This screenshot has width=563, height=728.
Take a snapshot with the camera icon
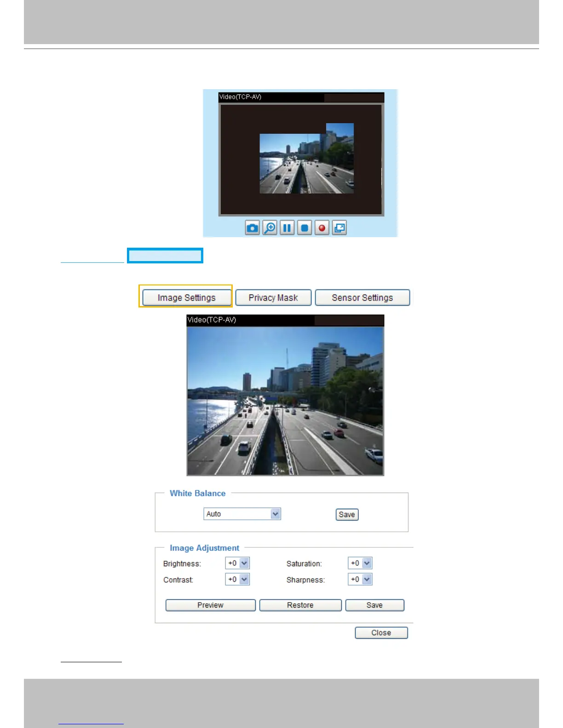tap(252, 228)
